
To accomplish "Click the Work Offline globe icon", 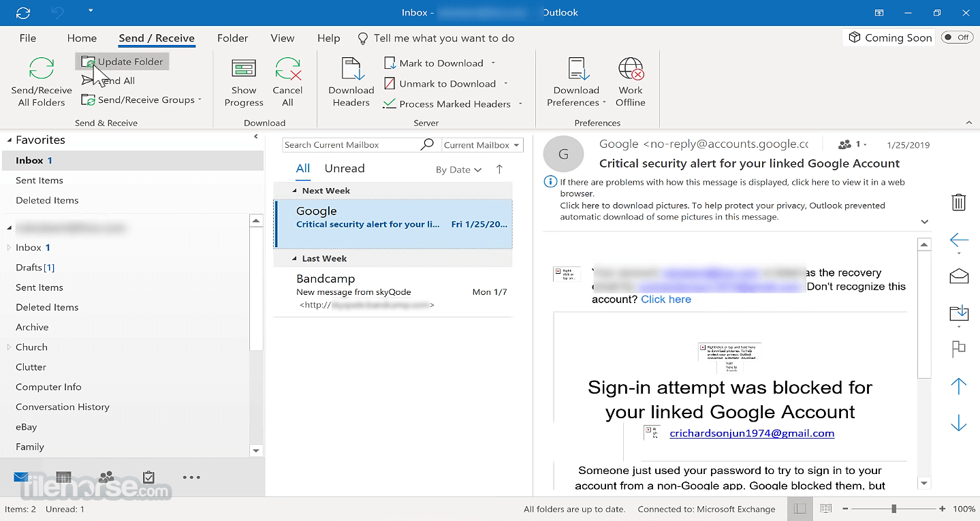I will [631, 69].
